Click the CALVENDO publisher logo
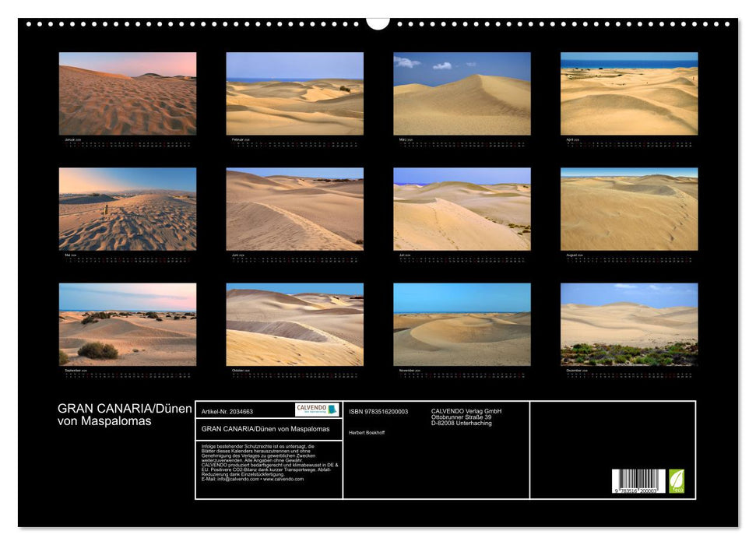756x545 pixels. point(311,408)
